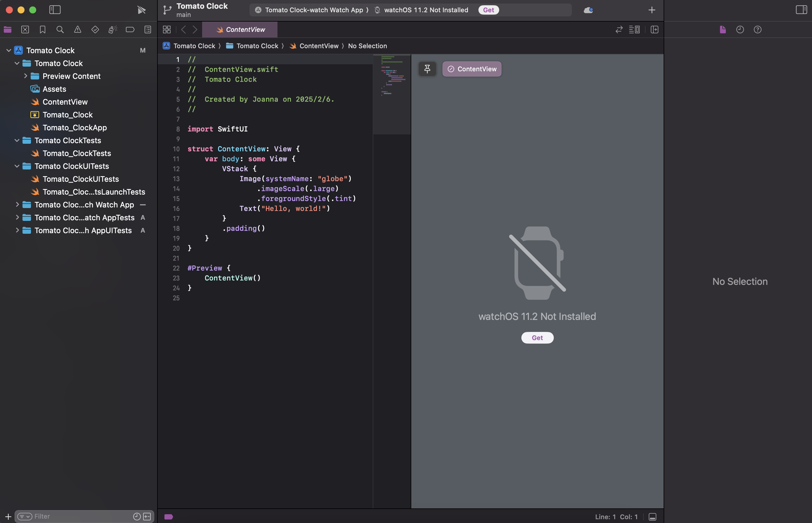
Task: Click the code minimap
Action: point(392,94)
